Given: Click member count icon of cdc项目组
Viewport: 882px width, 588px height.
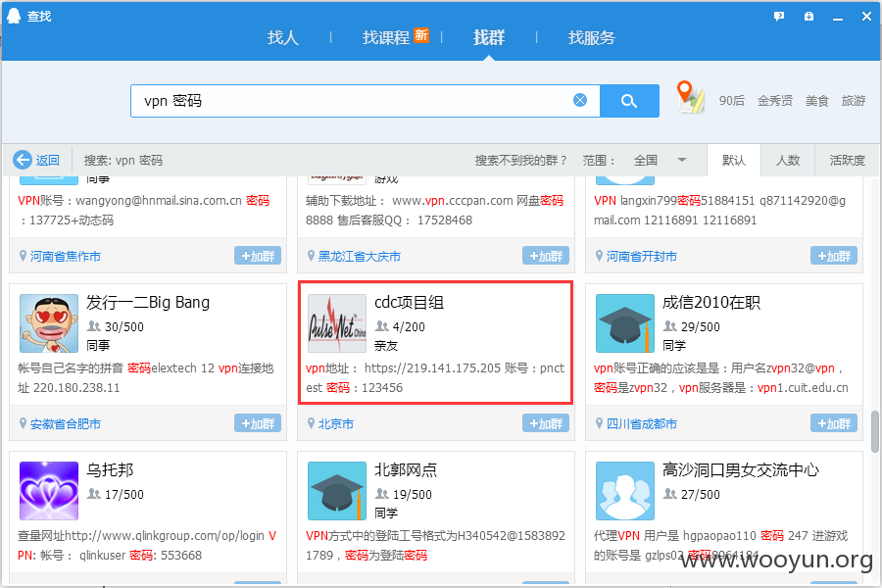Looking at the screenshot, I should [x=382, y=325].
